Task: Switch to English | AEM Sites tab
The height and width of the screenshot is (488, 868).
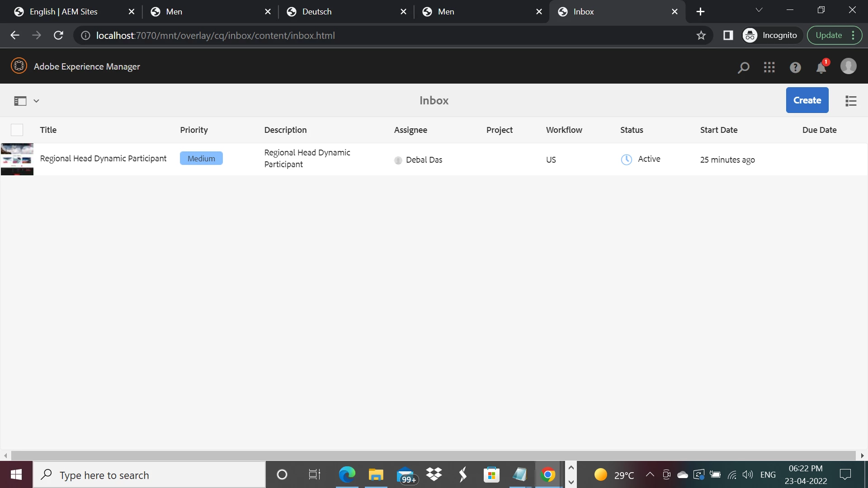Action: coord(63,12)
